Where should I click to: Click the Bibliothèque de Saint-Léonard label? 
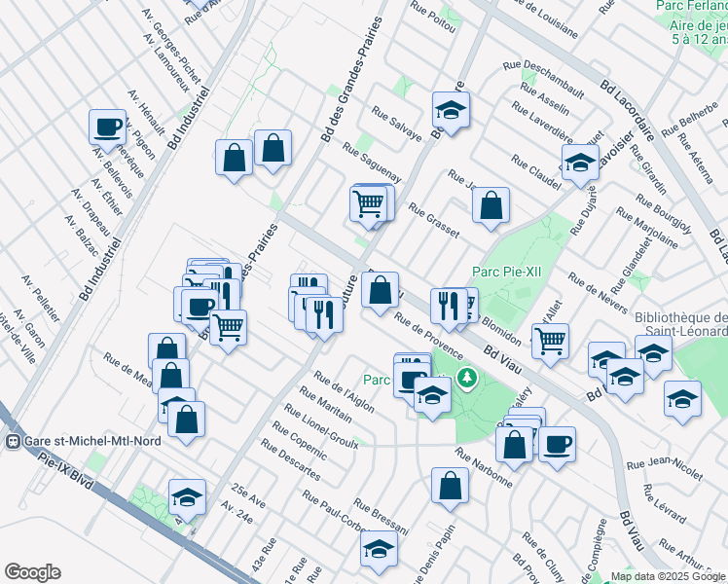pos(680,324)
